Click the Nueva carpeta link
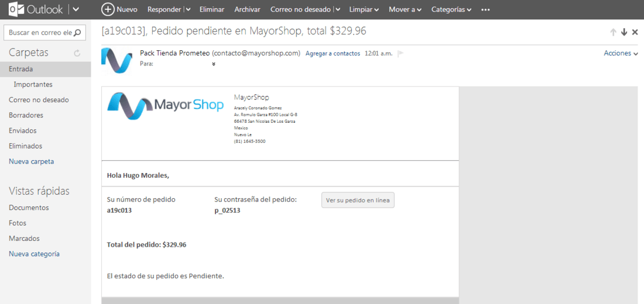644x304 pixels. [x=31, y=161]
